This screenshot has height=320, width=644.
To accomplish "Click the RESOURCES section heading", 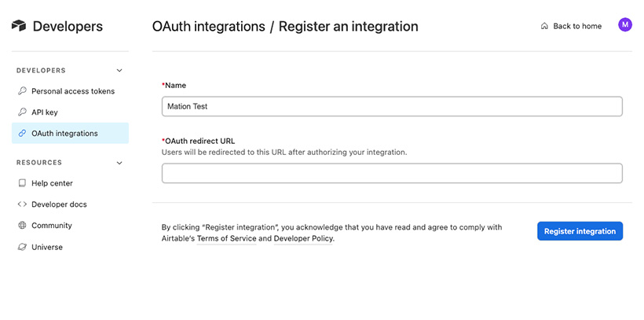I will pos(39,163).
